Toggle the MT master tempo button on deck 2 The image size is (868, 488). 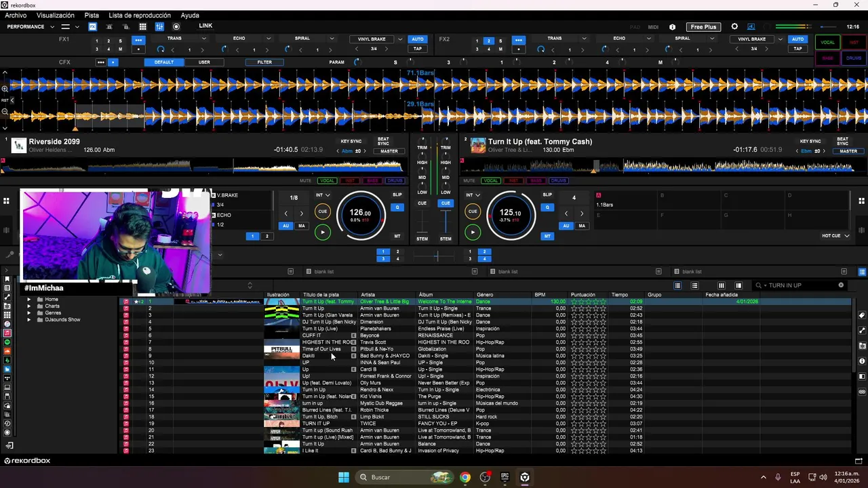[547, 236]
